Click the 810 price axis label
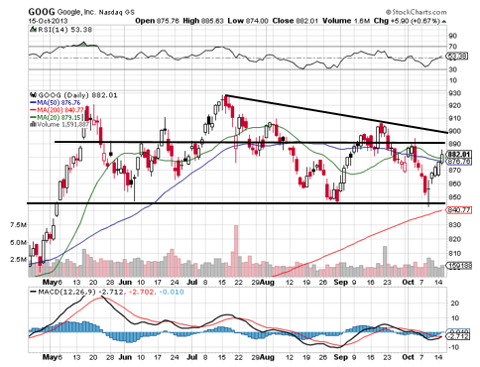This screenshot has height=367, width=480. (x=455, y=253)
